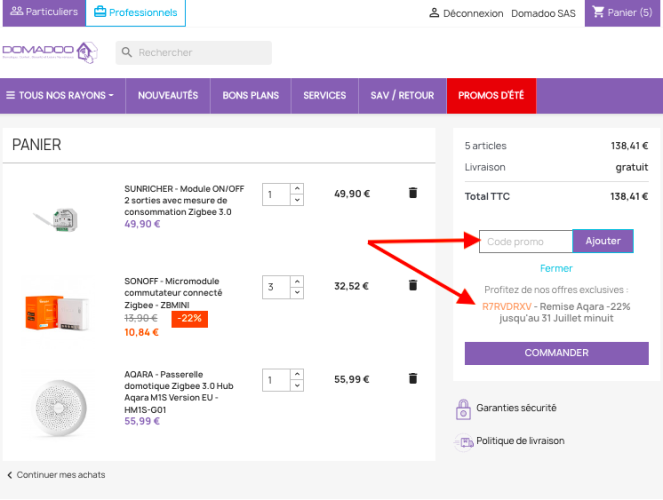Open the Panier (5) cart icon
Screen dimensions: 663x500
click(x=598, y=12)
